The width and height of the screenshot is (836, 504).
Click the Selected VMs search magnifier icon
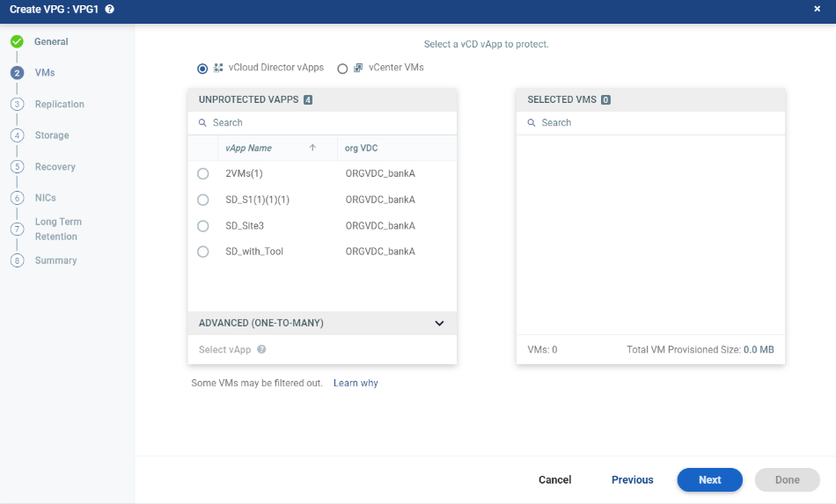pyautogui.click(x=532, y=122)
